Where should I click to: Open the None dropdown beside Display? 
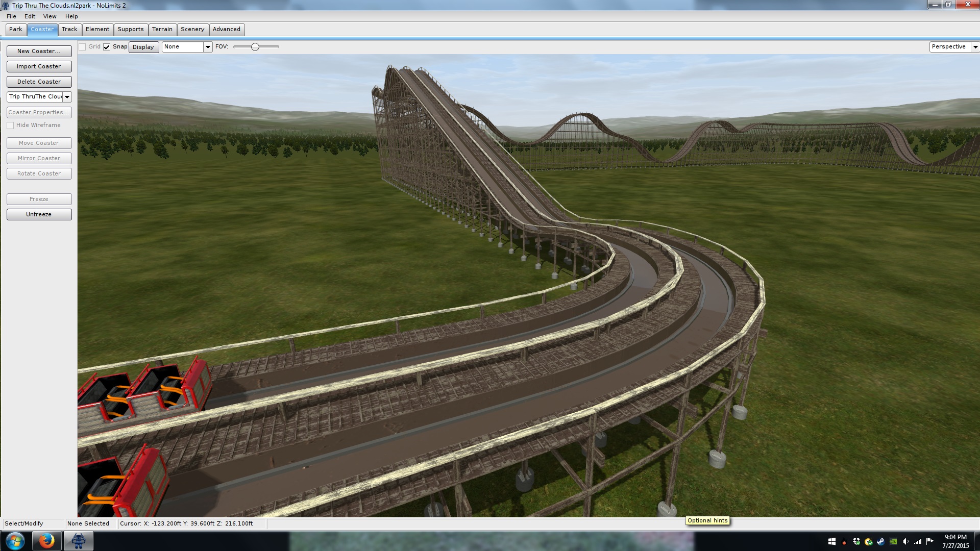[208, 47]
